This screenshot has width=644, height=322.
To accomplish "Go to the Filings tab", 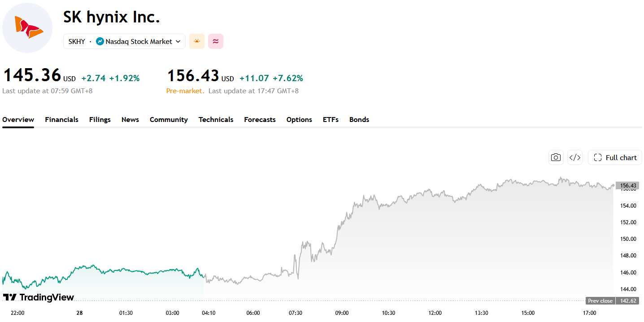I will pos(100,120).
